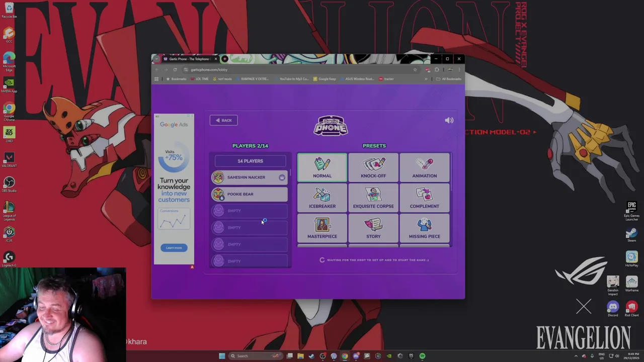
Task: Click the Windows taskbar Search box
Action: (255, 356)
